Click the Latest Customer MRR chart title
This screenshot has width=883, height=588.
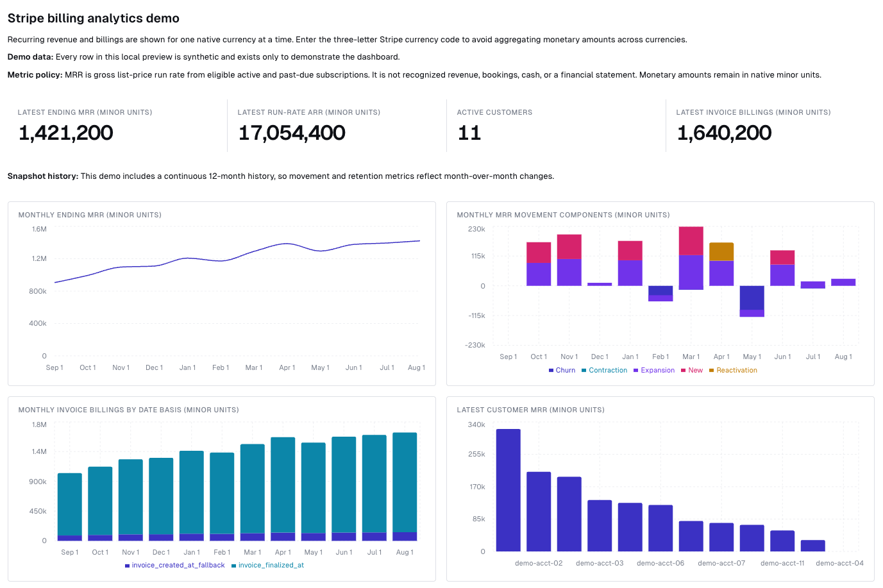click(530, 410)
